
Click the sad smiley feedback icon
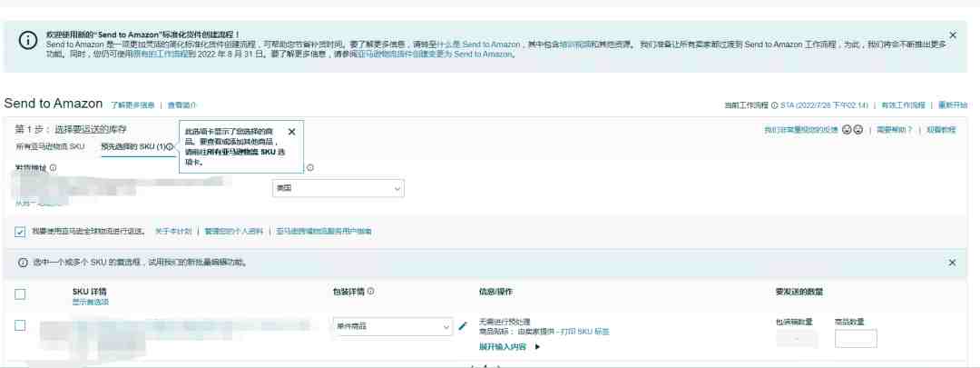pos(858,130)
